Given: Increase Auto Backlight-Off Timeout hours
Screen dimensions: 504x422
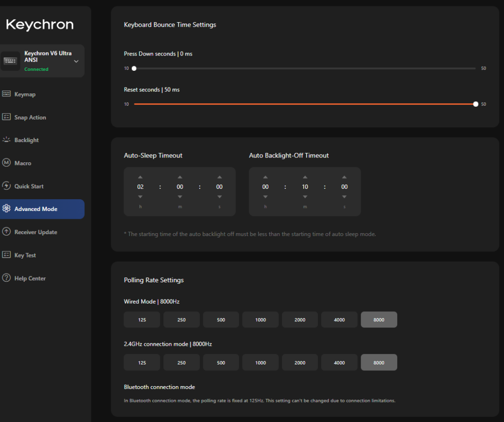Looking at the screenshot, I should click(265, 177).
